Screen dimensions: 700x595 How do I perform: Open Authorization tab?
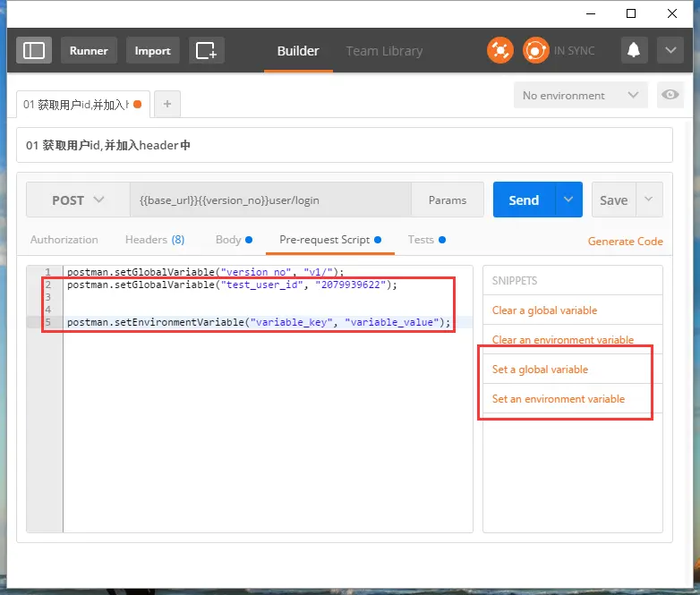[x=64, y=240]
